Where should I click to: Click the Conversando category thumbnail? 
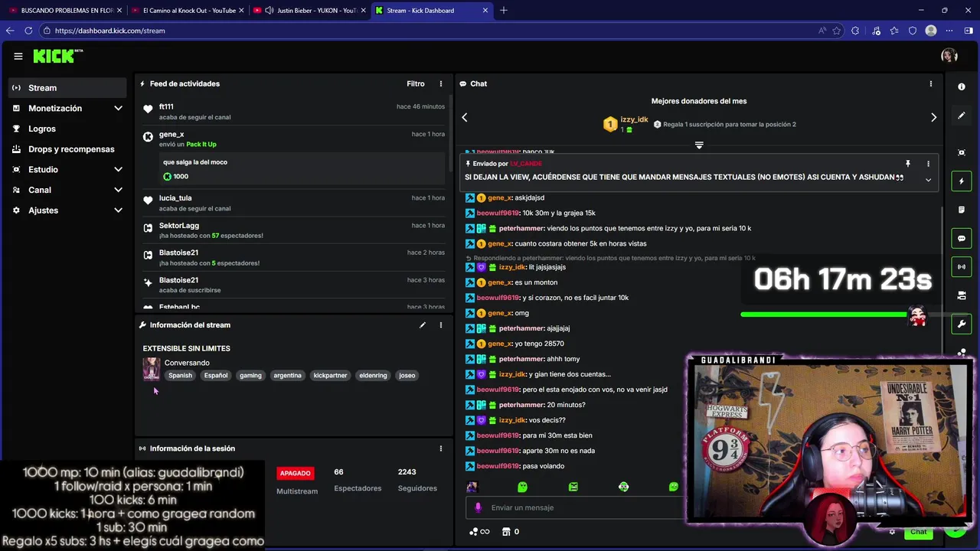point(152,369)
